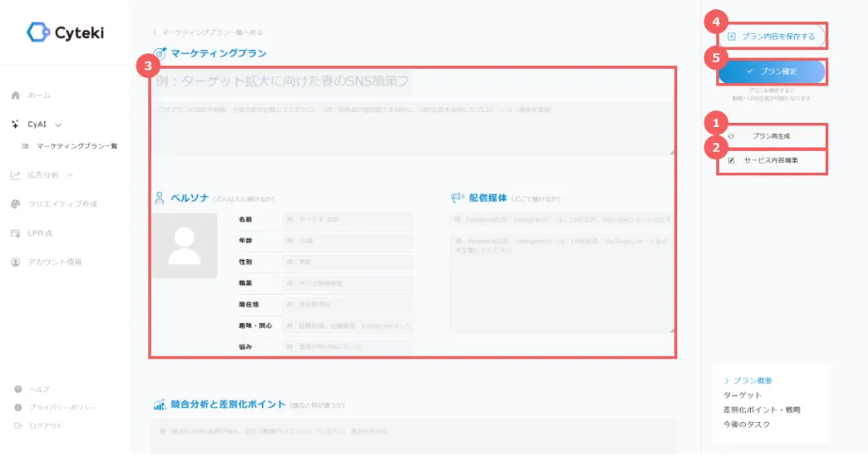Click the サービス内容編集 button
Image resolution: width=868 pixels, height=455 pixels.
771,160
